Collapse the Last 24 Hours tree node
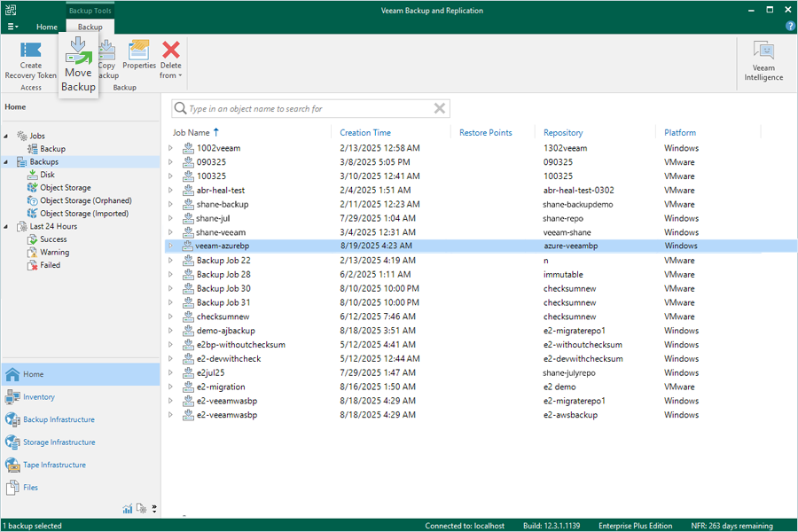798x532 pixels. click(x=6, y=227)
